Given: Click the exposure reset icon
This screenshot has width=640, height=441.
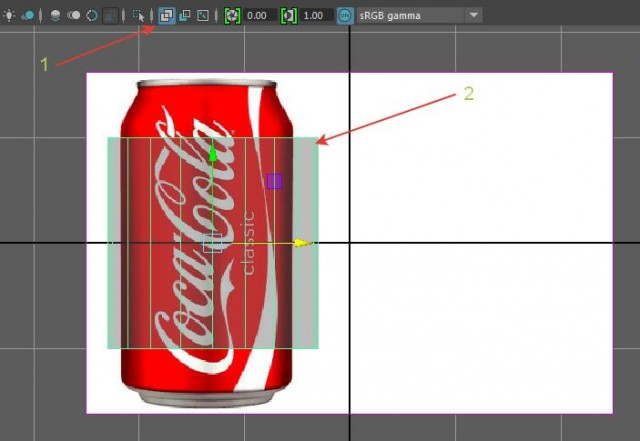Looking at the screenshot, I should coord(232,16).
